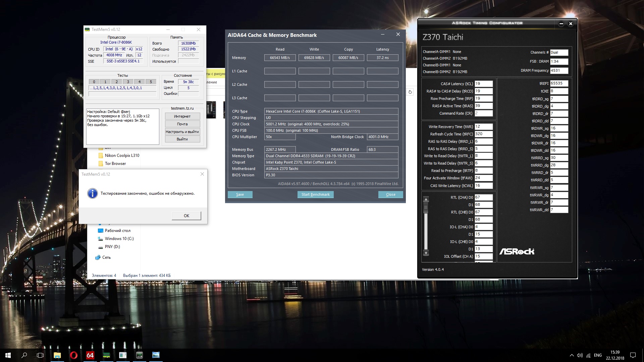Select Windows 10 (C:) drive
644x362 pixels.
pyautogui.click(x=119, y=239)
